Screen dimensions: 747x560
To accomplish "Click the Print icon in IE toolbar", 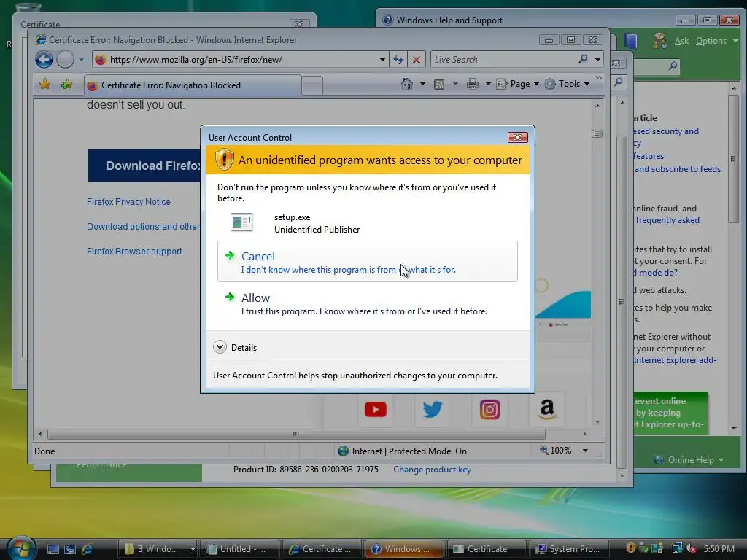I will click(x=473, y=85).
